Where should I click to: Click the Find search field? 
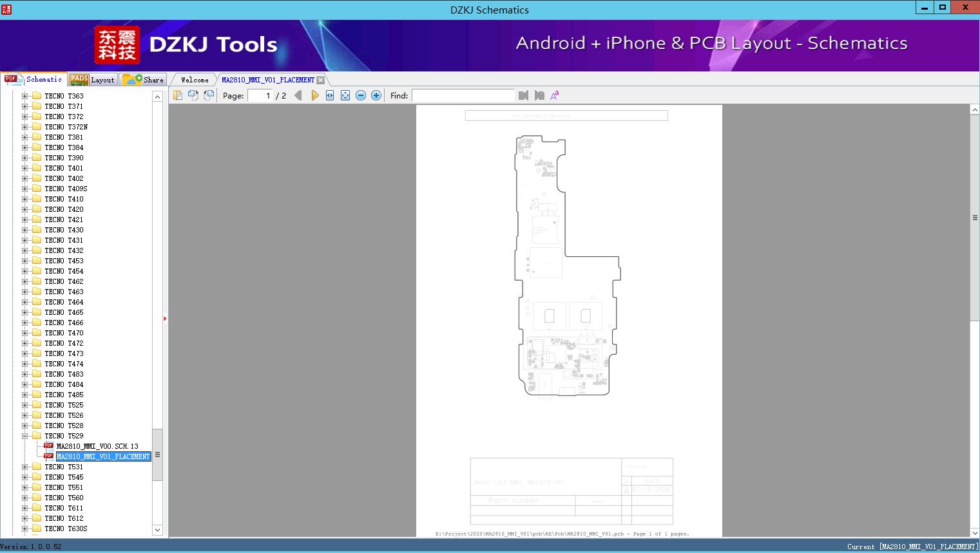(463, 95)
